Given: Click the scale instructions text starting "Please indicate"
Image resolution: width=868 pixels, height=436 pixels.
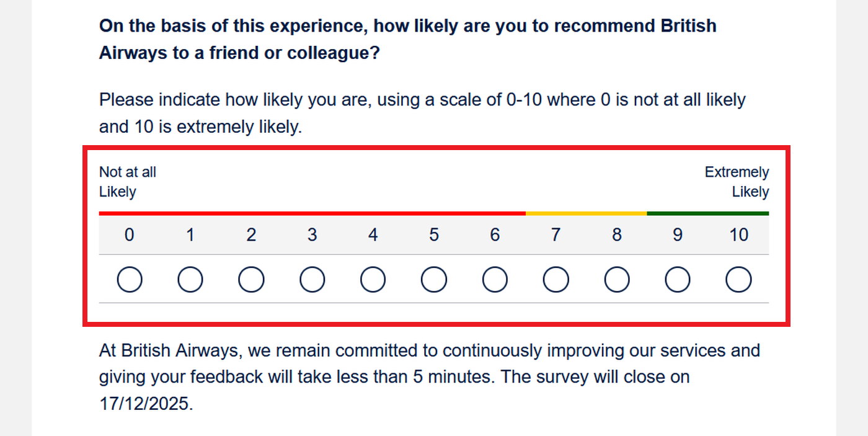Looking at the screenshot, I should (422, 113).
